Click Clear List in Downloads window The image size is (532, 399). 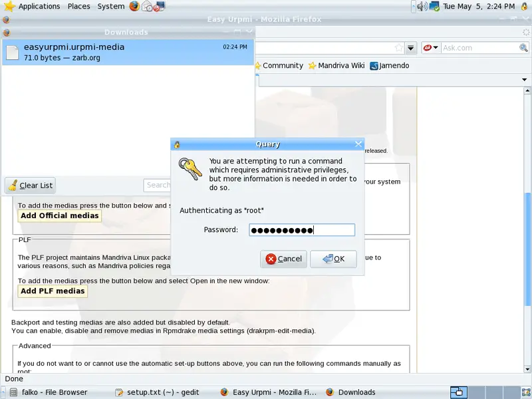click(30, 186)
